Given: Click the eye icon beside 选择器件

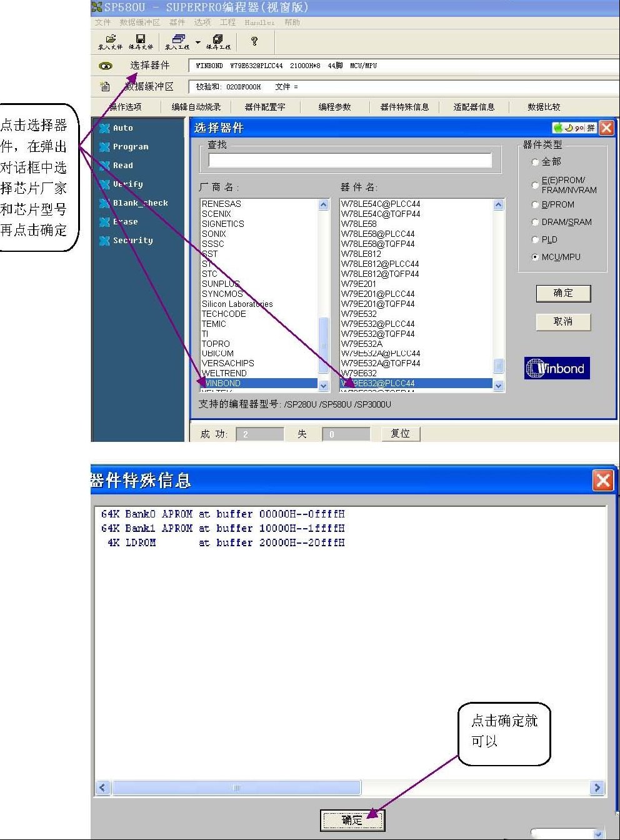Looking at the screenshot, I should point(106,66).
